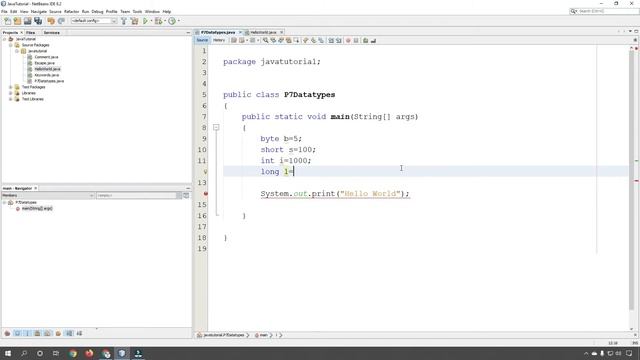This screenshot has height=360, width=640.
Task: Debug the project using the Debug Project icon
Action: pos(158,21)
